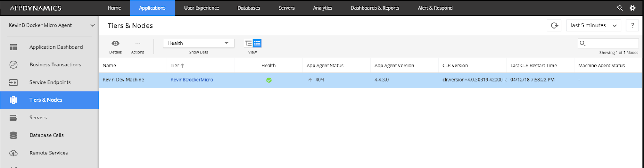The width and height of the screenshot is (644, 168).
Task: Open the Health show data dropdown
Action: point(199,43)
